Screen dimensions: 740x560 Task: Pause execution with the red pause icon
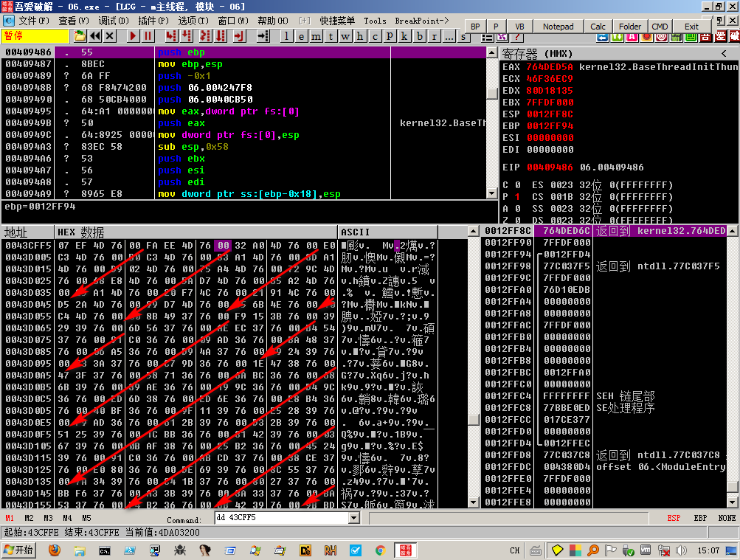(148, 36)
